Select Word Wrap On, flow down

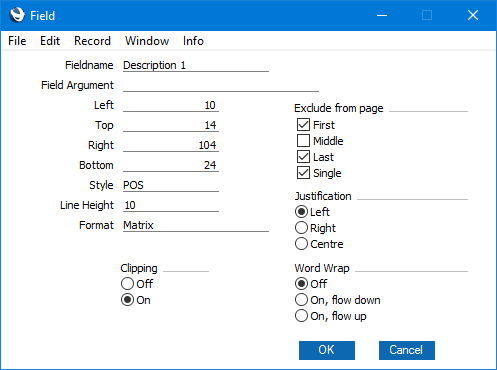tap(301, 300)
